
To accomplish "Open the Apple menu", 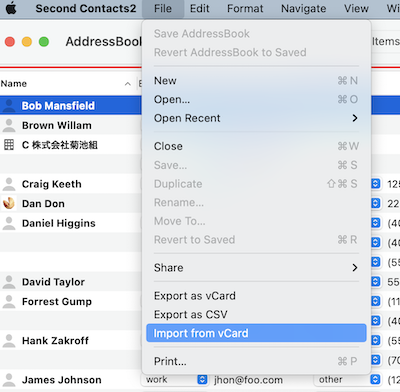I will 11,8.
